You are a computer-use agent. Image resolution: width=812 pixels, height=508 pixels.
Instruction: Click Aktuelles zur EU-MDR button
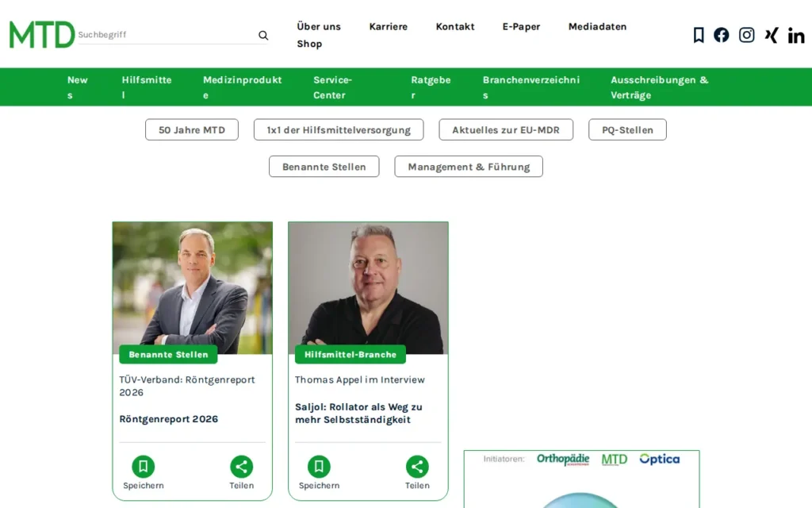(506, 129)
